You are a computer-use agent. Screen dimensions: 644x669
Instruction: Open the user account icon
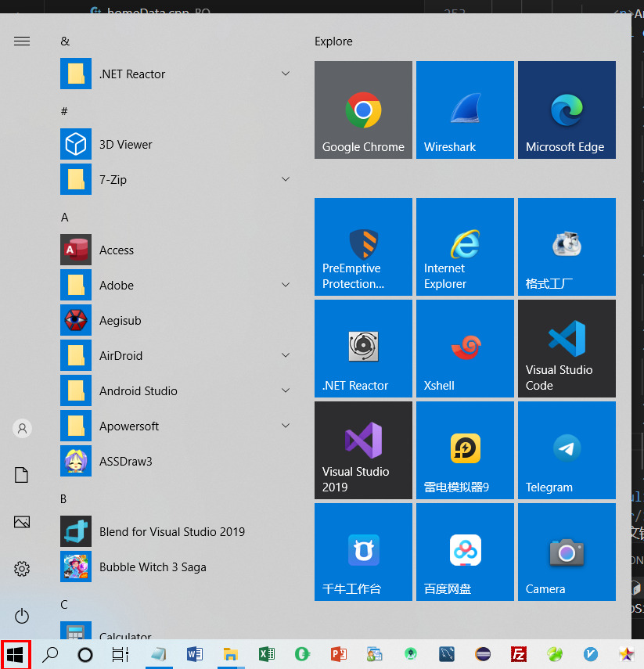pos(22,428)
